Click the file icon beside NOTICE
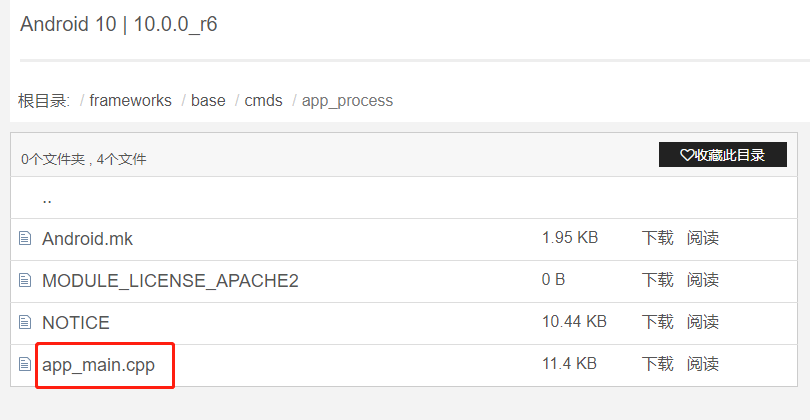810x420 pixels. point(25,323)
